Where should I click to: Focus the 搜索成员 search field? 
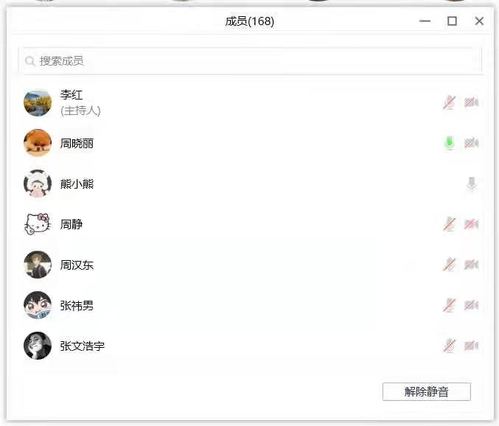coord(252,61)
